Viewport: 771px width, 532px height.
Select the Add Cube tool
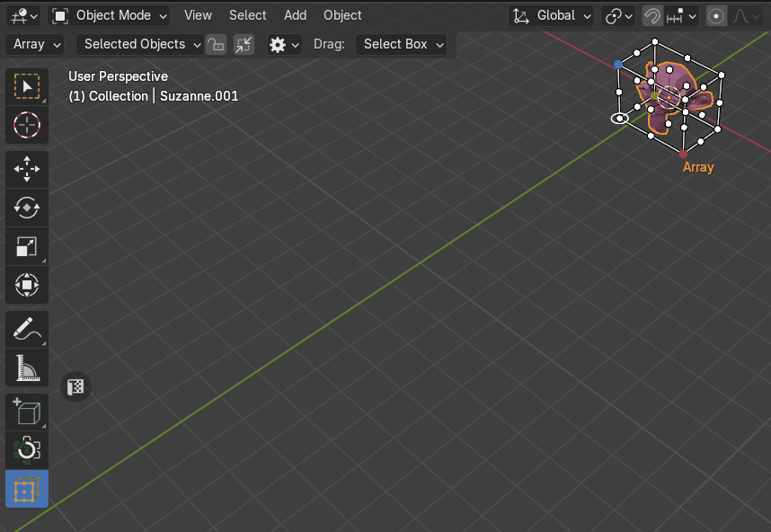tap(27, 412)
